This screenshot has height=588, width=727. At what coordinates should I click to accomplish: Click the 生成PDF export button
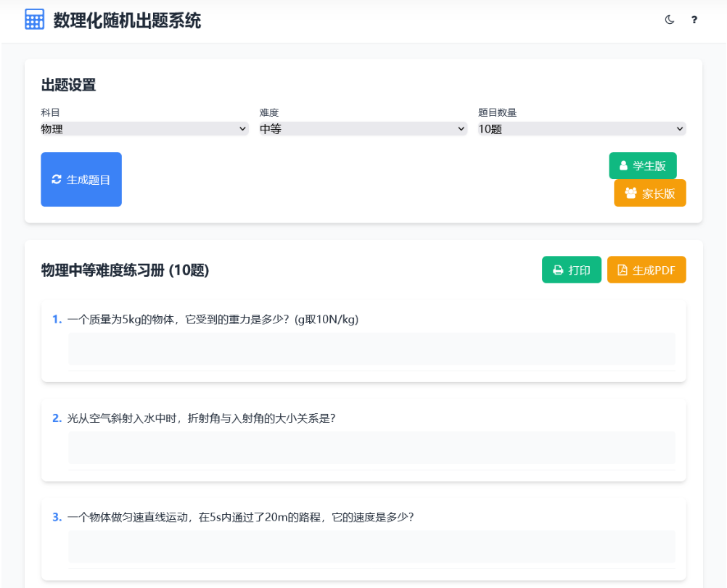click(646, 269)
